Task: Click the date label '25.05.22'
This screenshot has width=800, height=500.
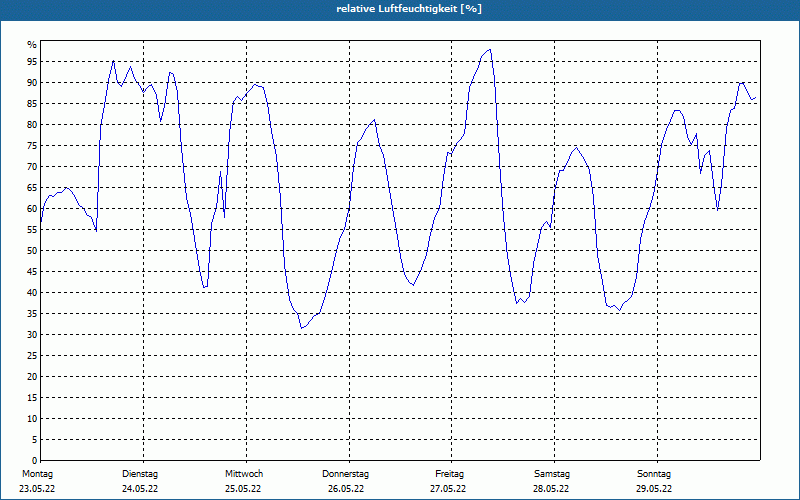Action: 243,489
